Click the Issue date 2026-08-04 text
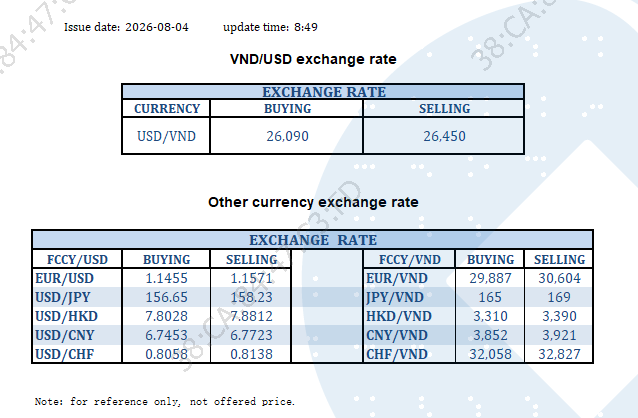The width and height of the screenshot is (638, 418). tap(126, 27)
